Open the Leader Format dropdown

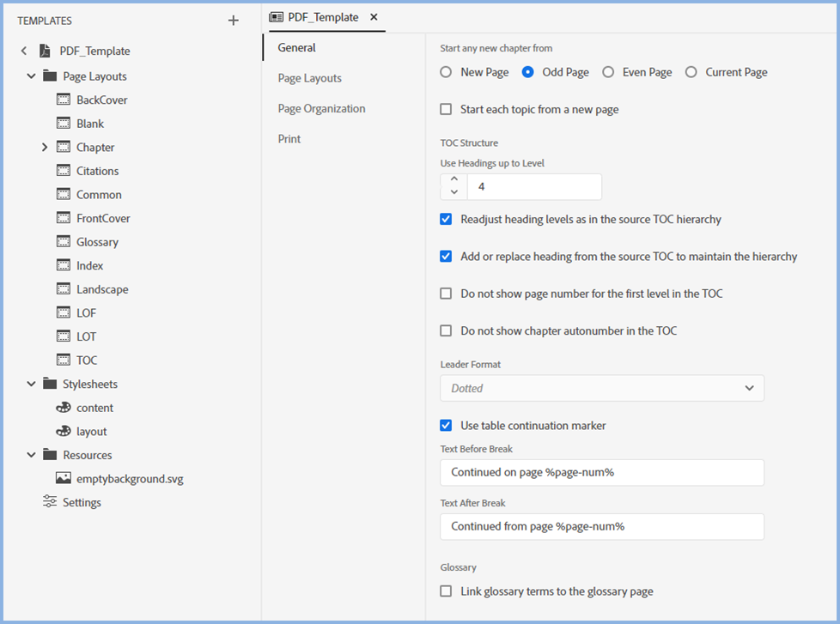tap(601, 388)
